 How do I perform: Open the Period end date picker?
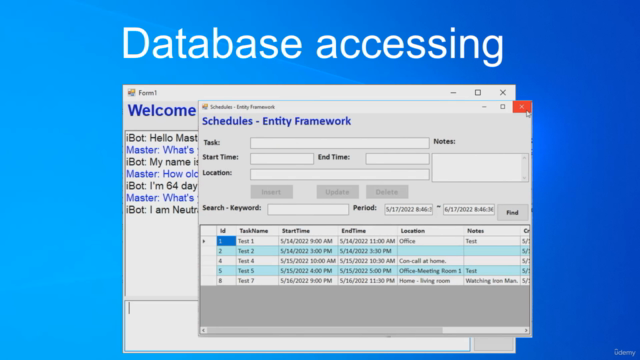pyautogui.click(x=469, y=209)
